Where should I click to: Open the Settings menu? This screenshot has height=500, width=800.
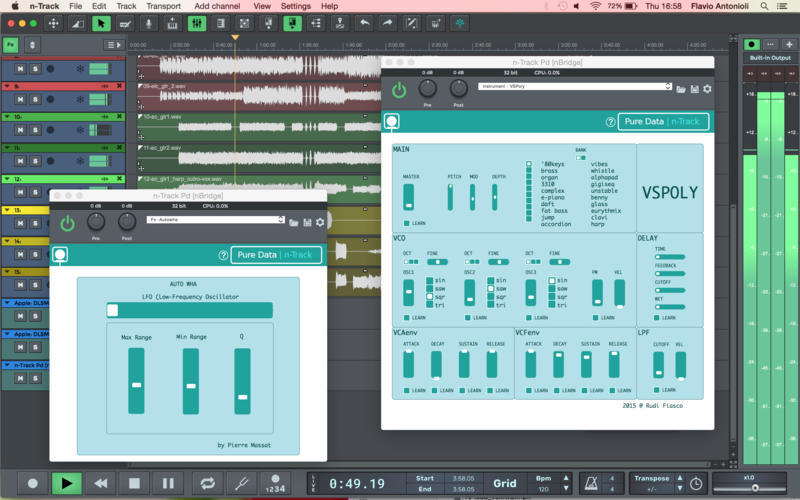295,6
